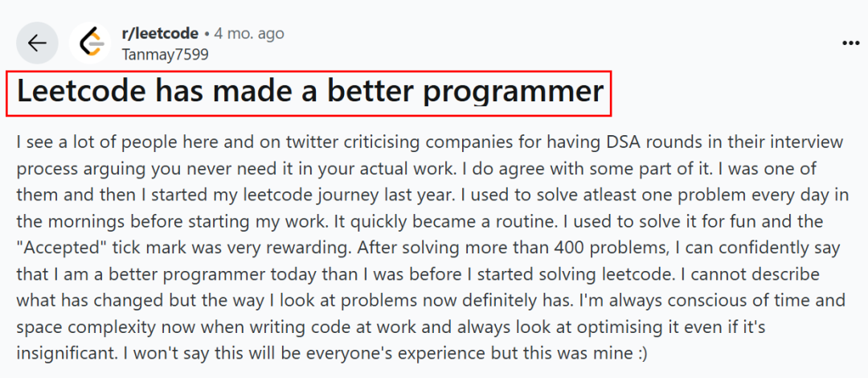Image resolution: width=868 pixels, height=378 pixels.
Task: Click the '4 mo. ago' timestamp
Action: [x=249, y=34]
